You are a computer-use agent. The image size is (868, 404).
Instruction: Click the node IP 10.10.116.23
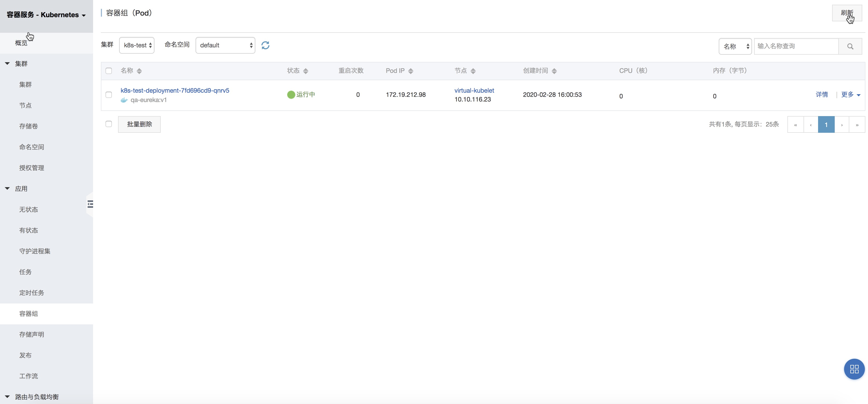click(472, 99)
